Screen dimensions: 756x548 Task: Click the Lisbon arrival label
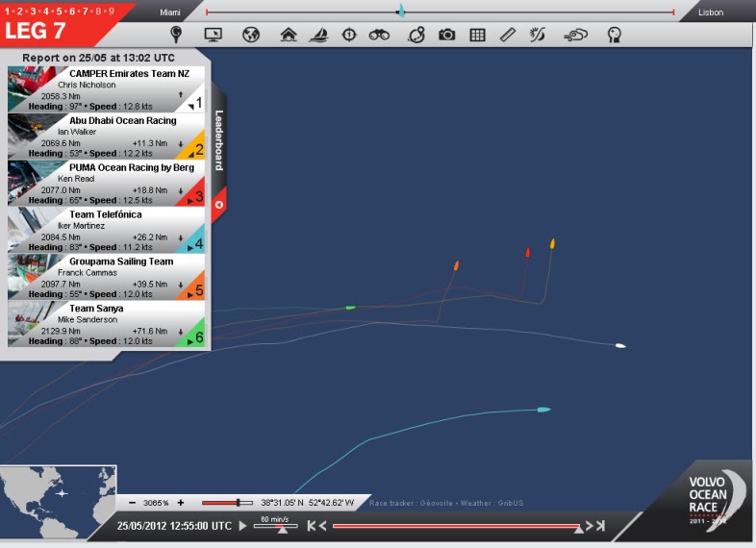pos(711,12)
